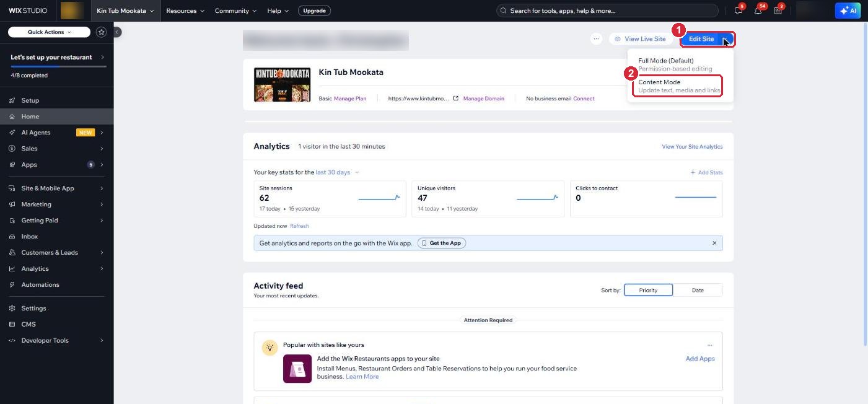868x404 pixels.
Task: Open the three-dot menu beside View Live Site
Action: coord(596,39)
